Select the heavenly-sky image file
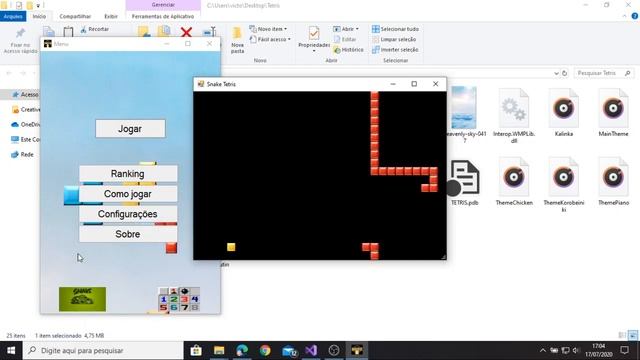Viewport: 640px width, 360px height. coord(464,114)
